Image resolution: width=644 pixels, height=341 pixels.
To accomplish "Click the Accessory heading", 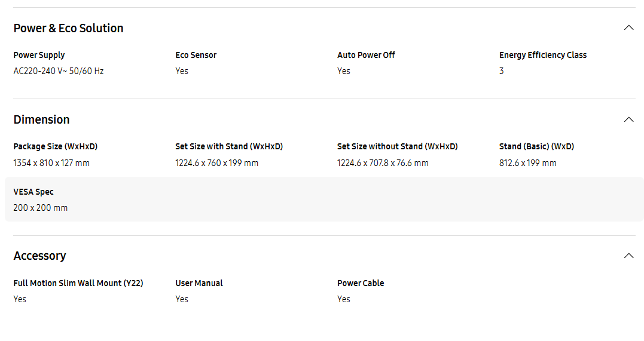I will point(40,256).
